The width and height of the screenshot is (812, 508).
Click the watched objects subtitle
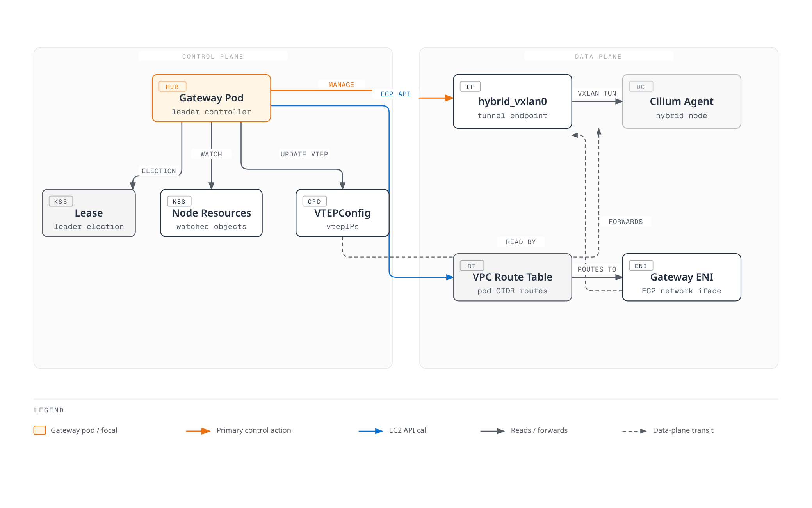(x=211, y=227)
